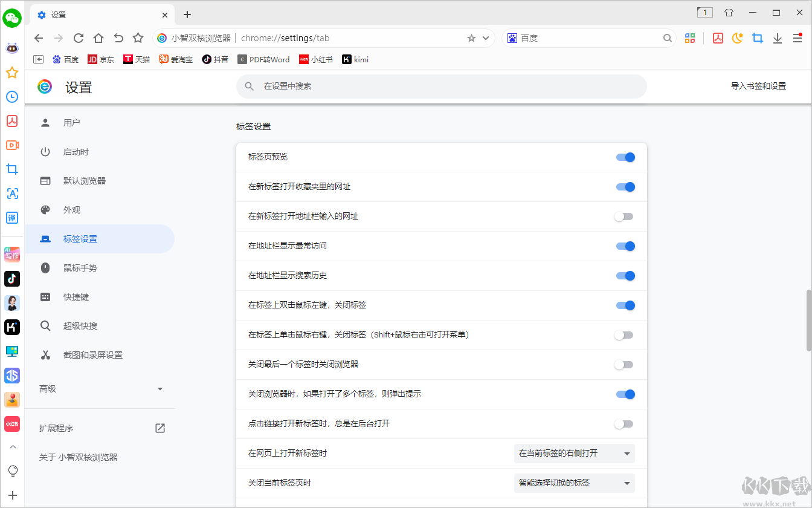
Task: Open a new tab with plus button
Action: 187,15
